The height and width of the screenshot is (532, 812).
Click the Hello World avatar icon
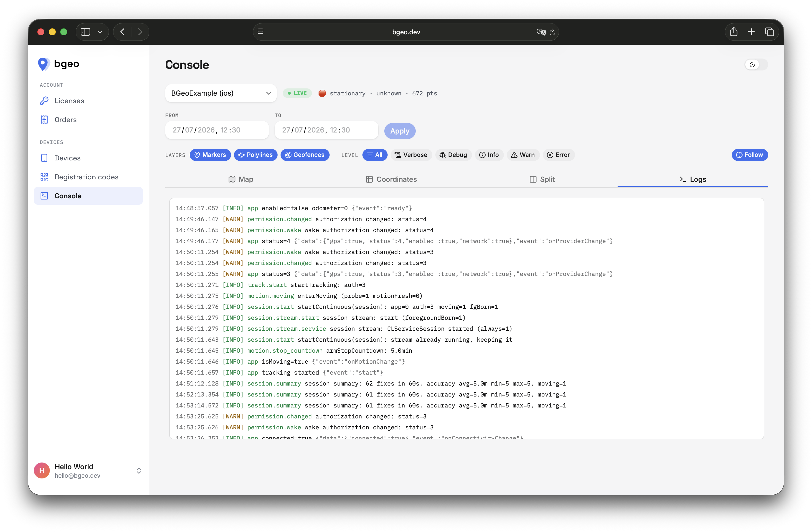pos(42,470)
